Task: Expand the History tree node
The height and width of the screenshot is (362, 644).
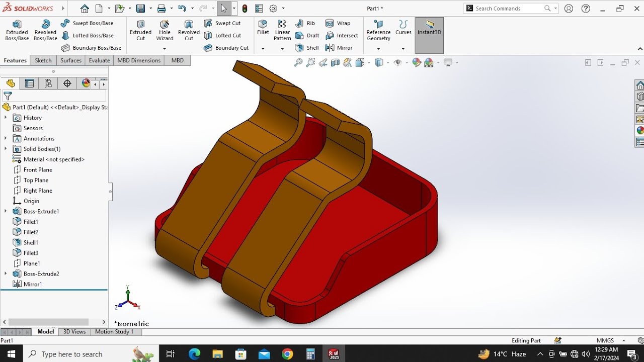Action: click(6, 118)
